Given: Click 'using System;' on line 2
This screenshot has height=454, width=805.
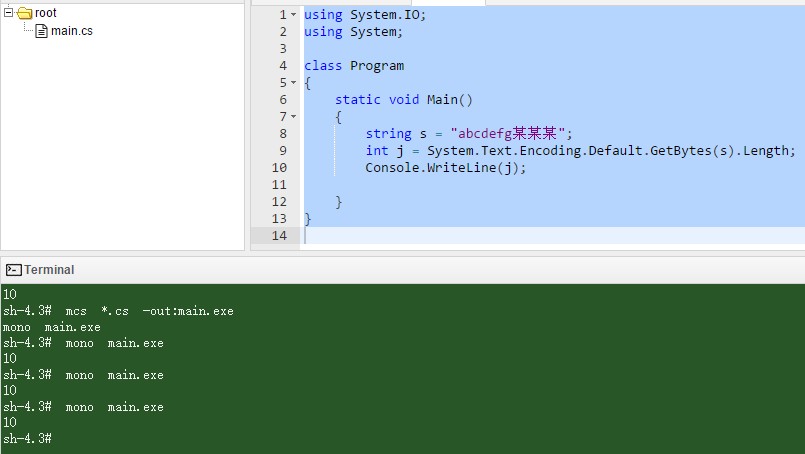Looking at the screenshot, I should (x=353, y=32).
